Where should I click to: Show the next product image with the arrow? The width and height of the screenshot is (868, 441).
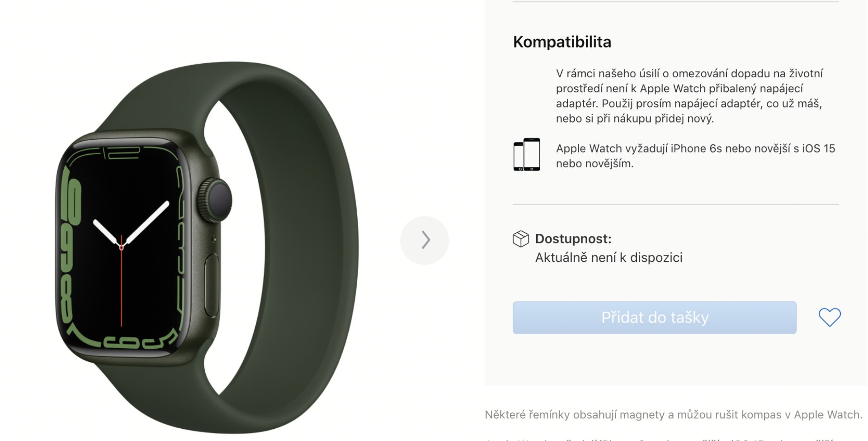click(425, 240)
